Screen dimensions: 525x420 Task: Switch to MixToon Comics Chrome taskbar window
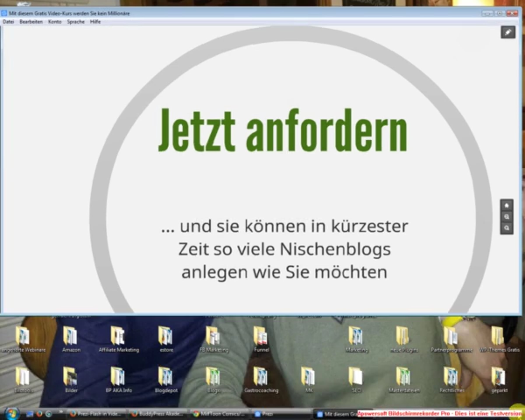[x=219, y=414]
